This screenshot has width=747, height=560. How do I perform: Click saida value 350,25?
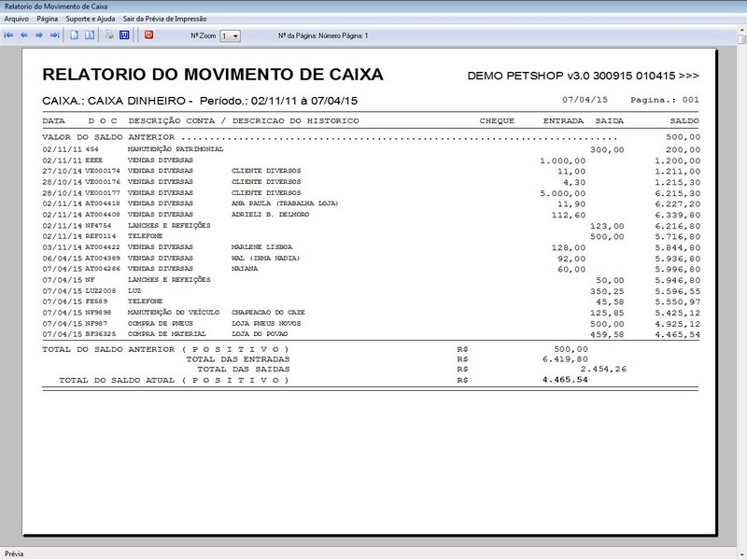pos(607,291)
